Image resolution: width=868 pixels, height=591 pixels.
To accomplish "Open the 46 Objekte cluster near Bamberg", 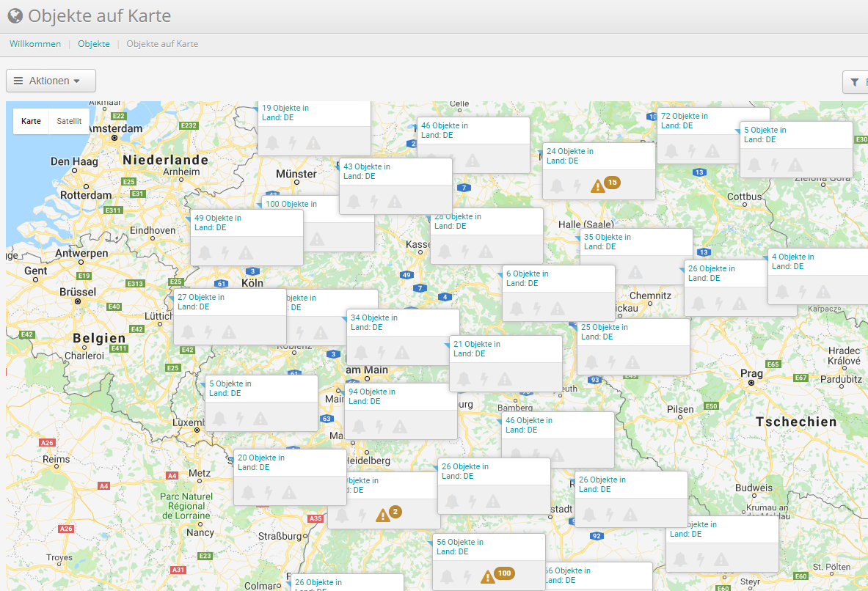I will click(x=529, y=425).
